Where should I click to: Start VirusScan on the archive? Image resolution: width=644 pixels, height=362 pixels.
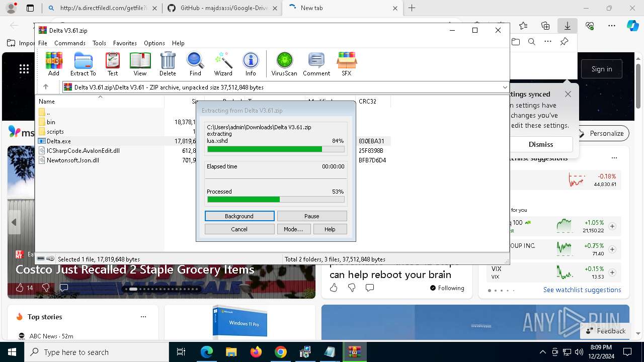pos(284,64)
